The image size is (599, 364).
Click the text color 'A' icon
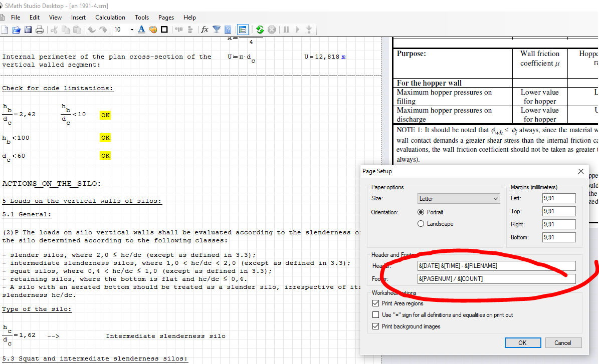pos(141,30)
